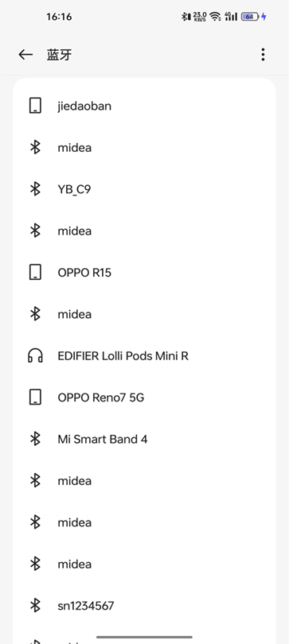Select EDIFIER Lolli Pods Mini R
Image resolution: width=289 pixels, height=644 pixels.
click(x=144, y=355)
